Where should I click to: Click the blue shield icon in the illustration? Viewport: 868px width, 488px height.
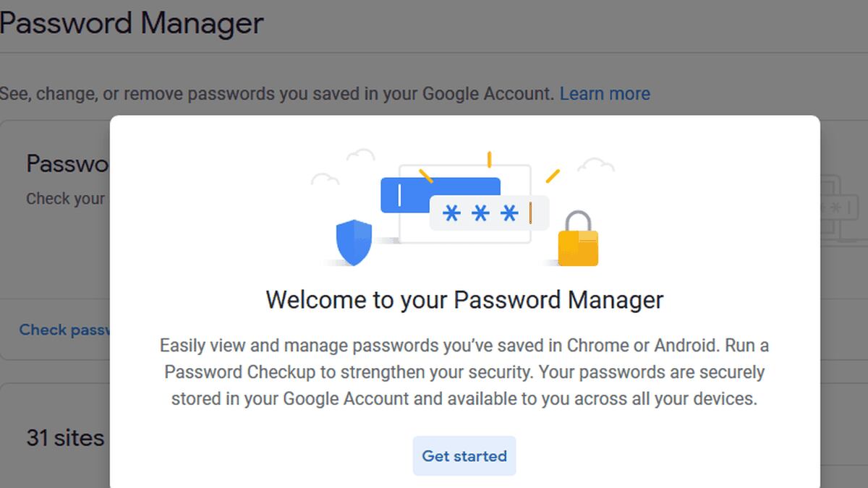click(x=354, y=241)
